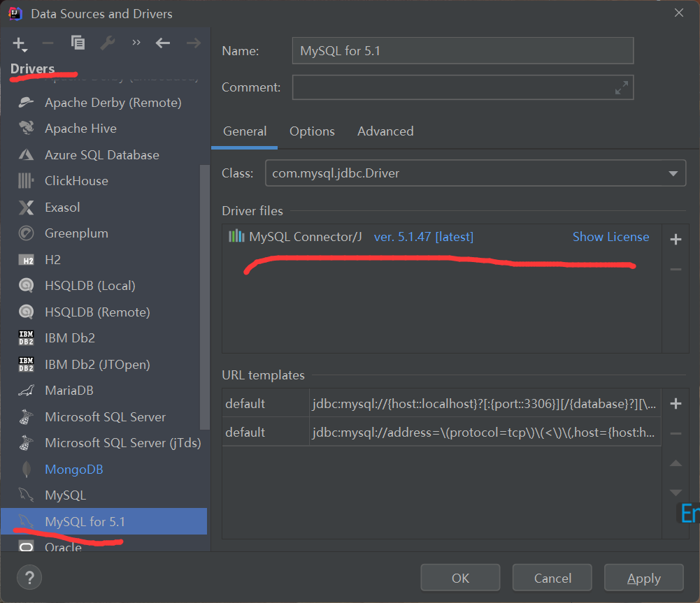Remove driver file with the minus button

(x=676, y=270)
